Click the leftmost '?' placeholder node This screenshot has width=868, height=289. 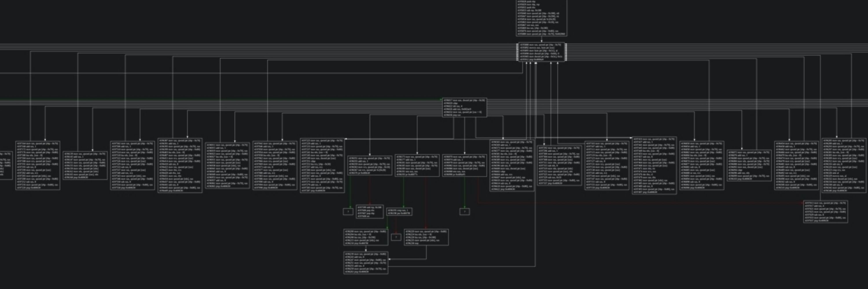point(348,212)
